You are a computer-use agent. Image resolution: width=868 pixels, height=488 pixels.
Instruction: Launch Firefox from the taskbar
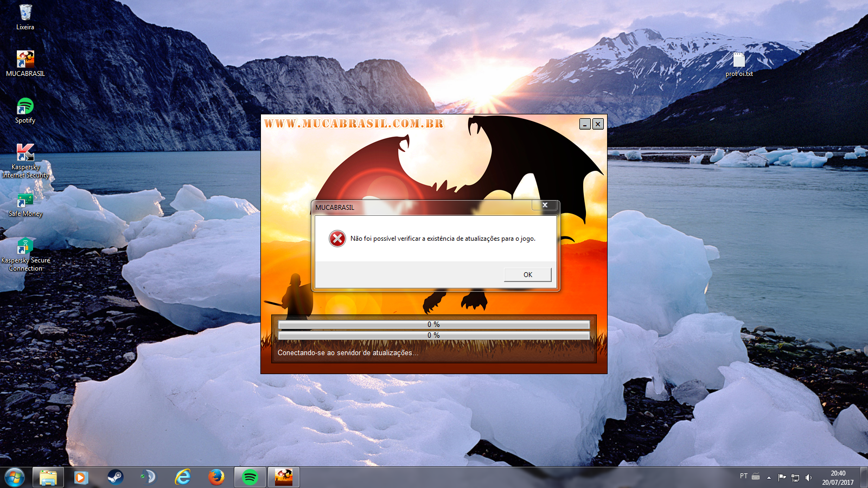pyautogui.click(x=216, y=477)
